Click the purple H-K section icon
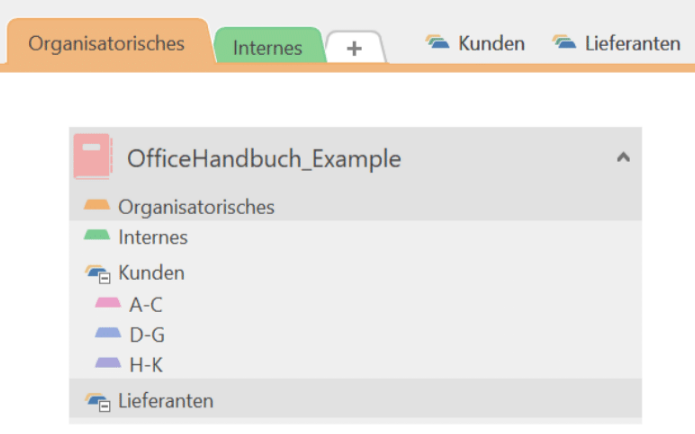The image size is (695, 434). (x=107, y=364)
